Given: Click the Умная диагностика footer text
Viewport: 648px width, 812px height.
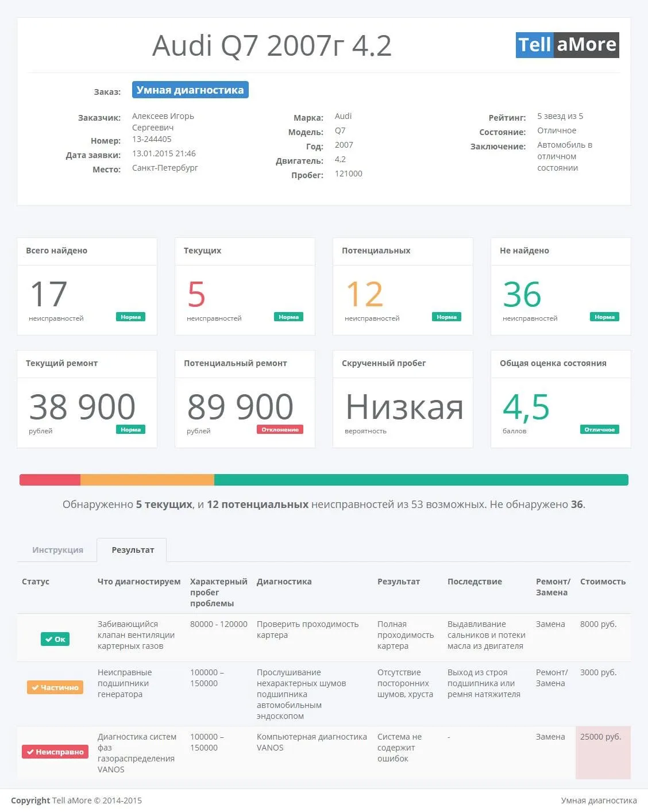Looking at the screenshot, I should pyautogui.click(x=599, y=801).
